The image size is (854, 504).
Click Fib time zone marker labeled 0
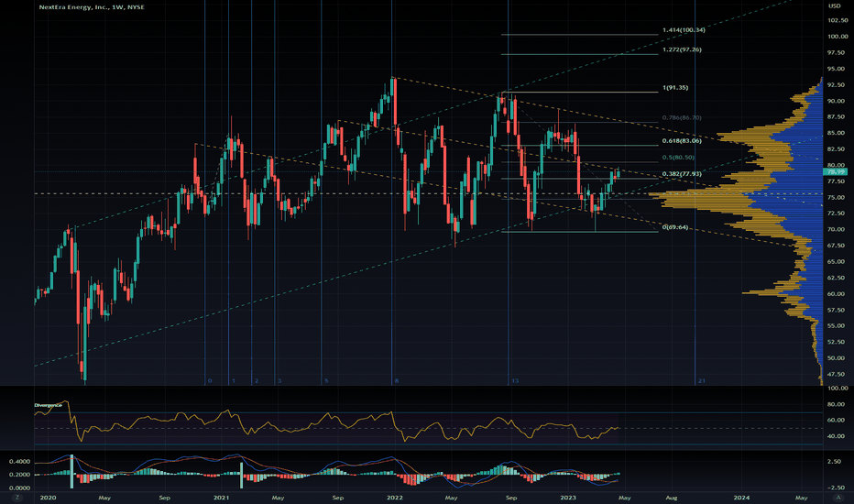210,381
